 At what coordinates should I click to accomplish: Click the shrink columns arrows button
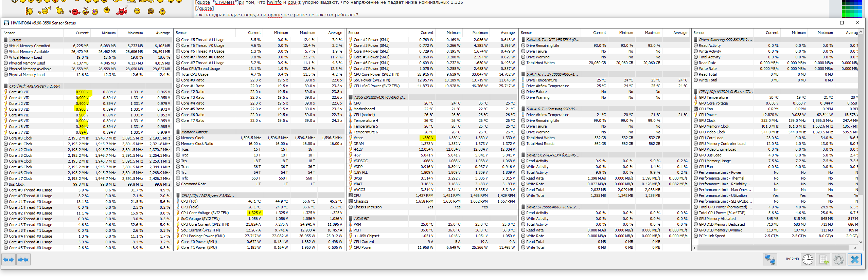coord(23,260)
